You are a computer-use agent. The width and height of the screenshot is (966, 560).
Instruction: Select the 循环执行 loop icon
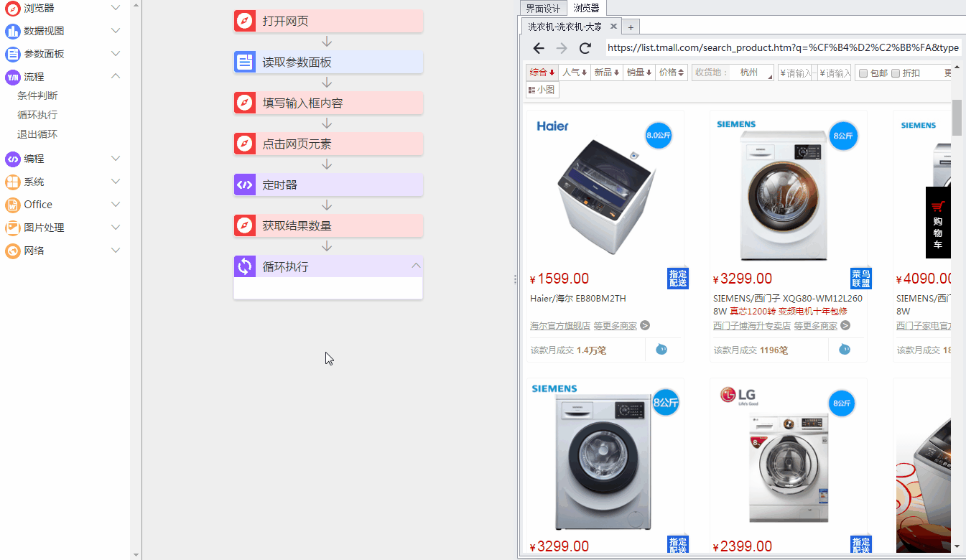coord(245,266)
